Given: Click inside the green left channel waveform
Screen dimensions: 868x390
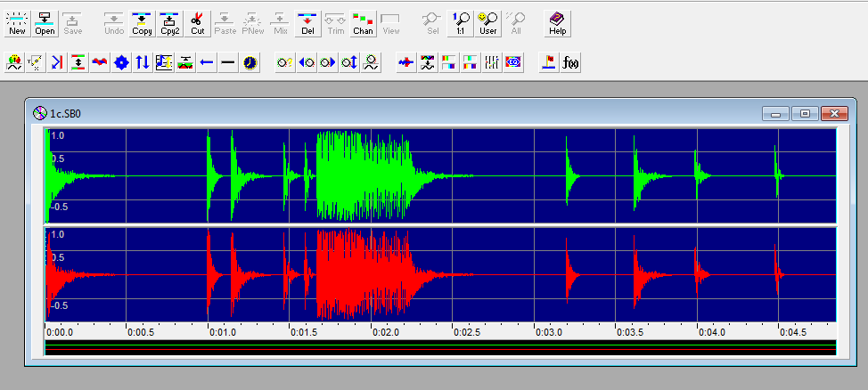Looking at the screenshot, I should tap(440, 176).
